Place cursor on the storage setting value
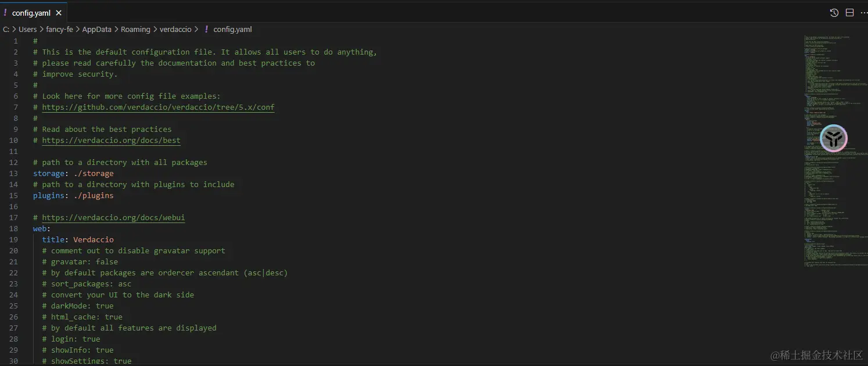Image resolution: width=868 pixels, height=366 pixels. [x=94, y=173]
